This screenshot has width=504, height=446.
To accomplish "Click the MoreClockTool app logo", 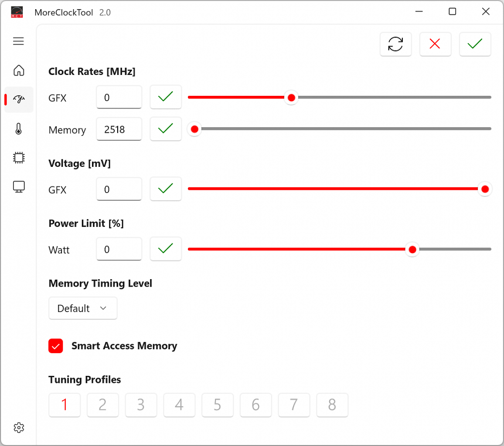I will [17, 12].
